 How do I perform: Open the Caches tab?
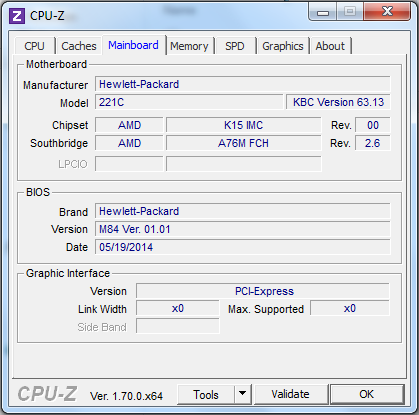pos(79,46)
